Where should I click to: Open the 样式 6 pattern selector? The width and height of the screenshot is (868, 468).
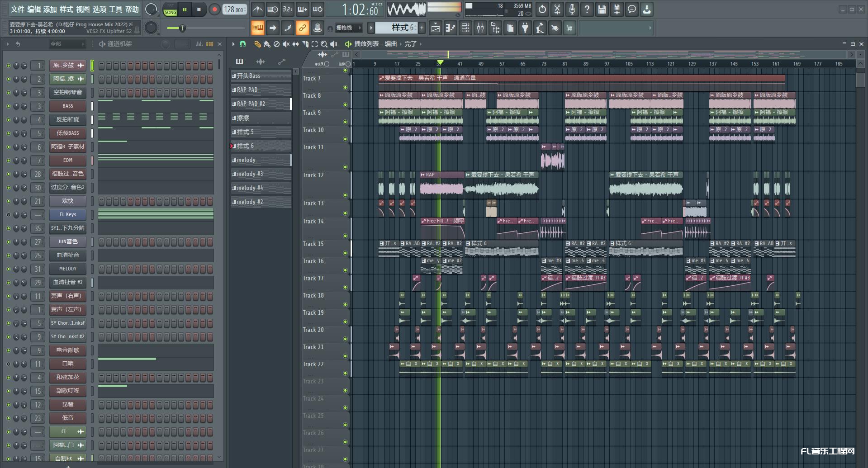pos(396,28)
